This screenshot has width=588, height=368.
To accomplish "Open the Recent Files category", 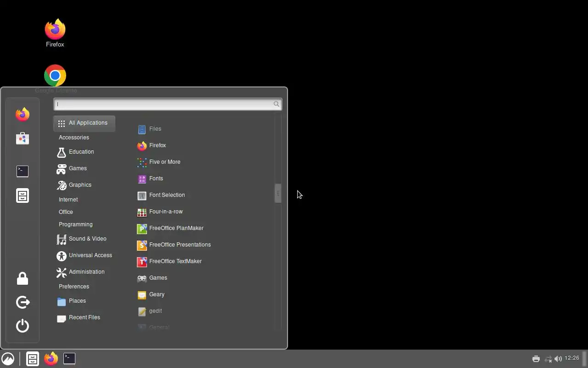I will pos(84,318).
